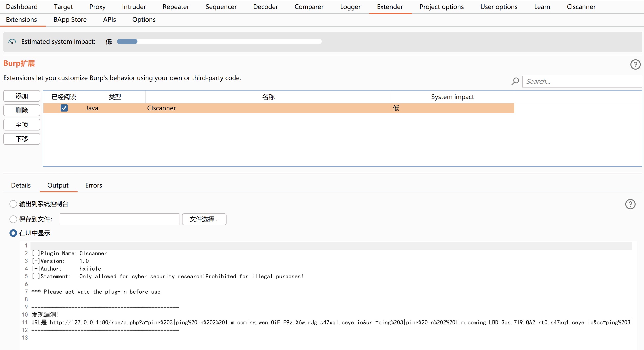
Task: Show the Errors tab
Action: (94, 185)
